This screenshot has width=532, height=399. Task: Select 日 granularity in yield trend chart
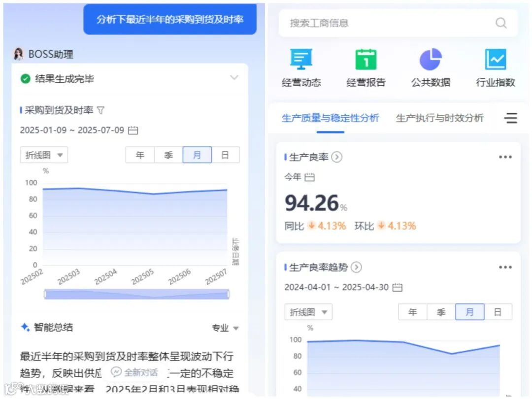[498, 312]
